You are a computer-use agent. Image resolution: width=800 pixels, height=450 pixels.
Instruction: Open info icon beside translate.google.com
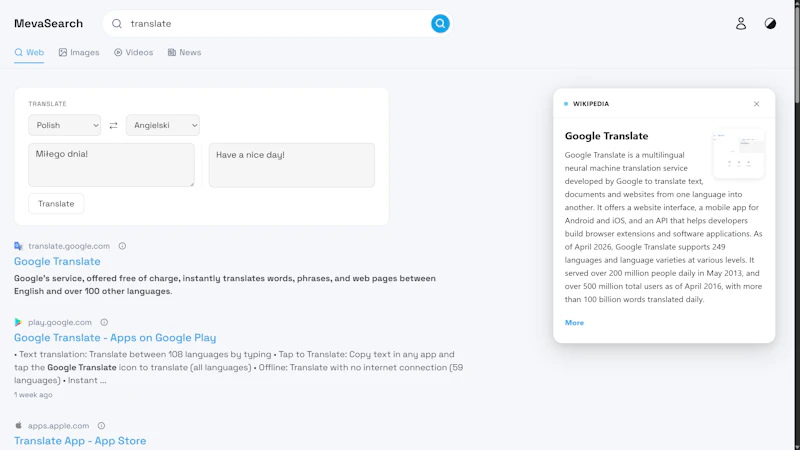pos(122,246)
